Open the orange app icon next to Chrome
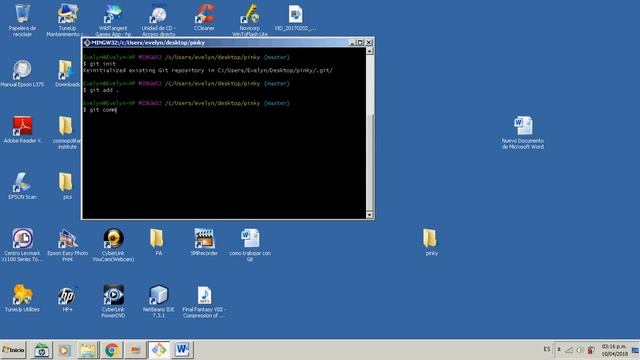Screen dimensions: 640x360 click(135, 350)
